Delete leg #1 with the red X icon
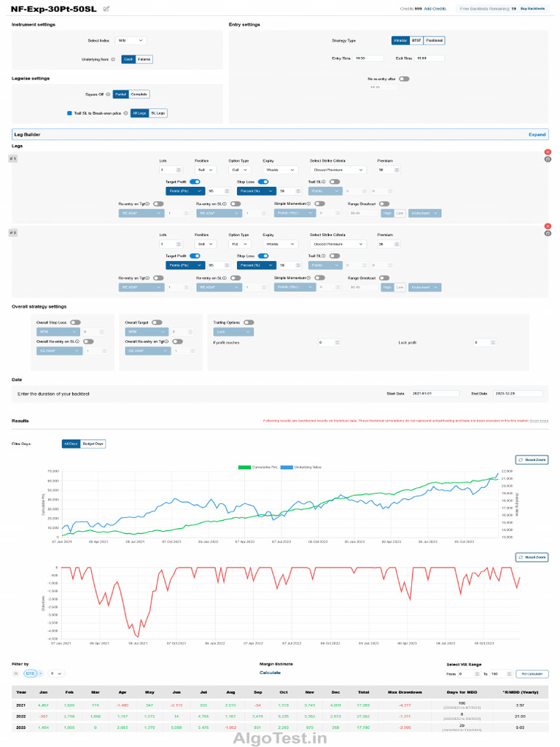The height and width of the screenshot is (747, 560). tap(548, 152)
